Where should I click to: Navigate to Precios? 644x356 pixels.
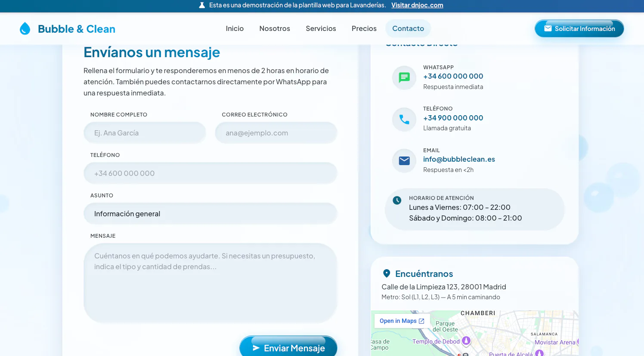tap(364, 28)
